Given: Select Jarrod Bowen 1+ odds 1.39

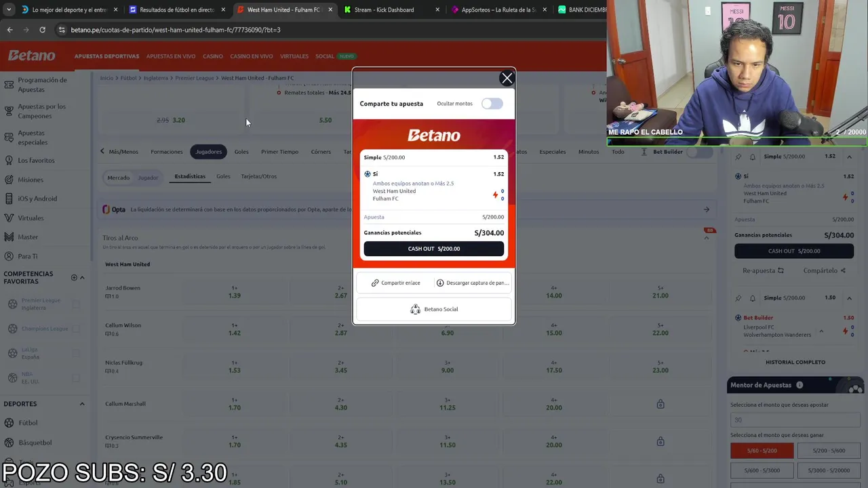Looking at the screenshot, I should click(x=235, y=292).
